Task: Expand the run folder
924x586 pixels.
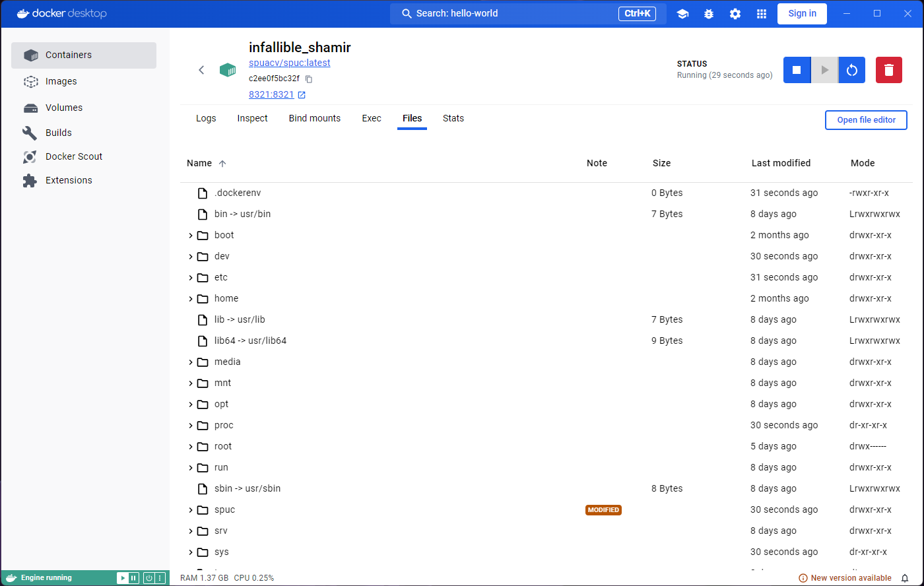Action: pyautogui.click(x=191, y=467)
